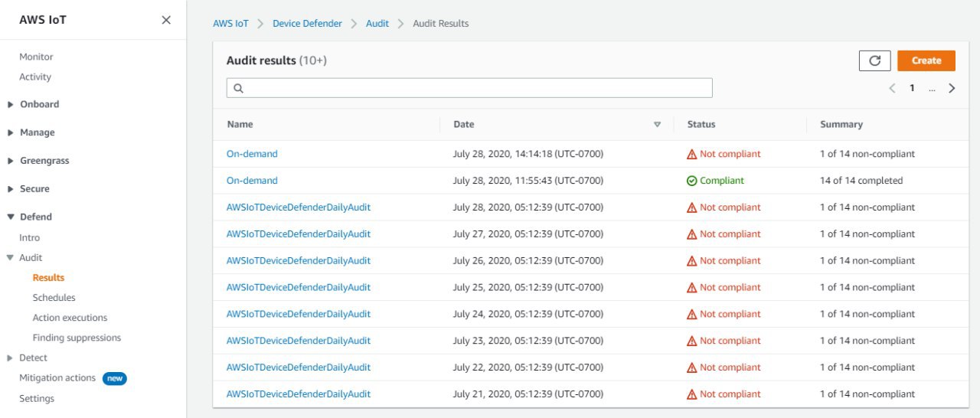
Task: Expand the Greengrass menu section
Action: click(x=11, y=161)
